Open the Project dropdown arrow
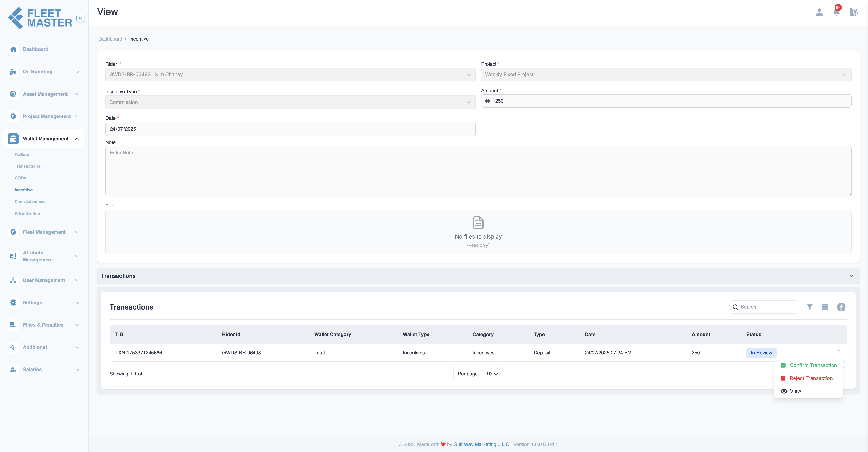Screen dimensions: 868x452 [844, 75]
